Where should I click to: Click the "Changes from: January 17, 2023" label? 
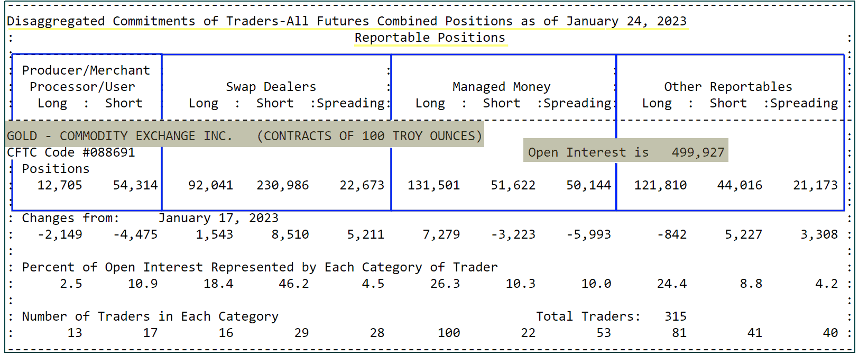(150, 218)
